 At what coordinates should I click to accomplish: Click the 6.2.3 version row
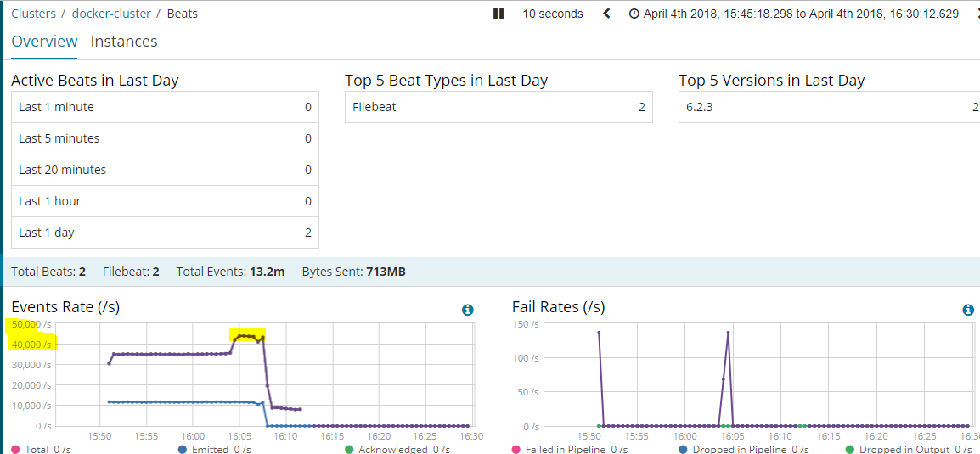pyautogui.click(x=830, y=108)
